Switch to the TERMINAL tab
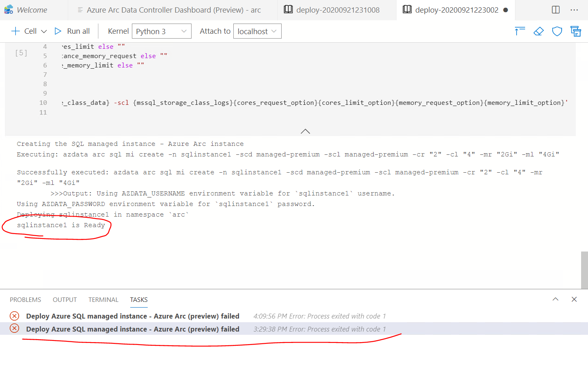The width and height of the screenshot is (588, 386). 103,299
